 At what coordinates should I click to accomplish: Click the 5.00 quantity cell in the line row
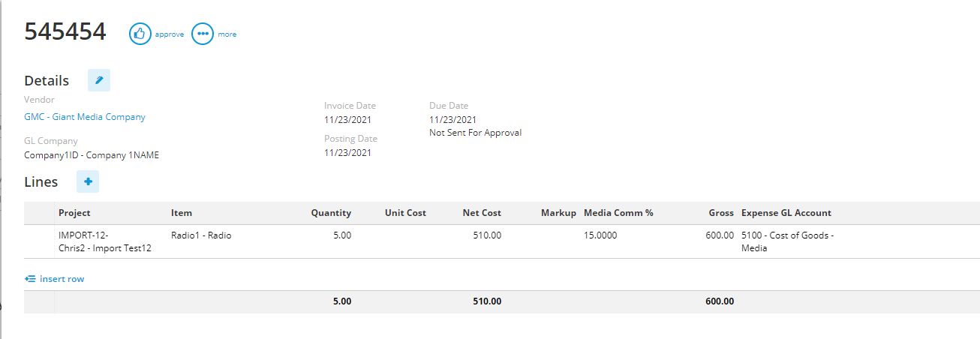[x=341, y=235]
